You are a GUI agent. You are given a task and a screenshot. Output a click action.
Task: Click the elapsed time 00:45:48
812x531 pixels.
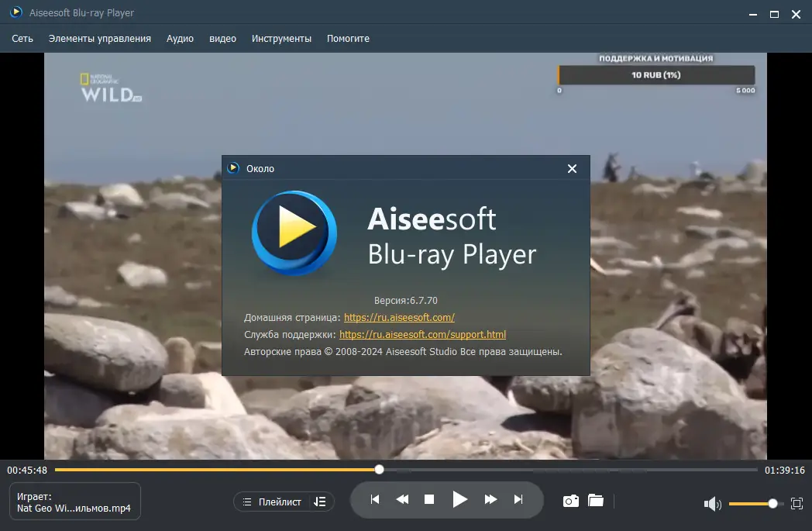(27, 471)
